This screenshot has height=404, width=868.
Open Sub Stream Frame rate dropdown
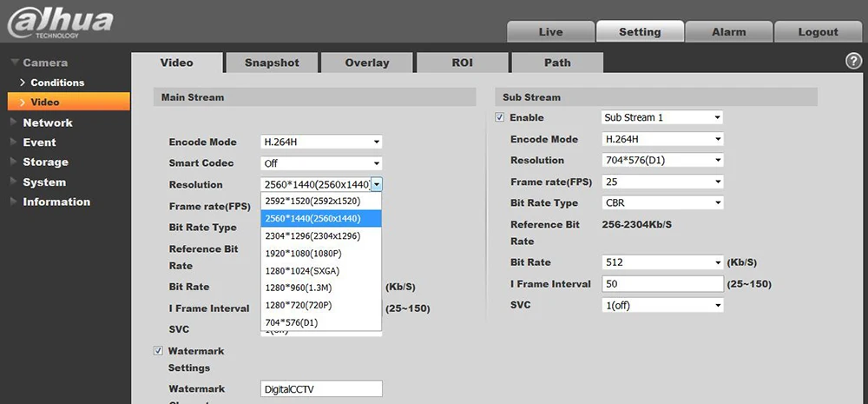[x=662, y=182]
